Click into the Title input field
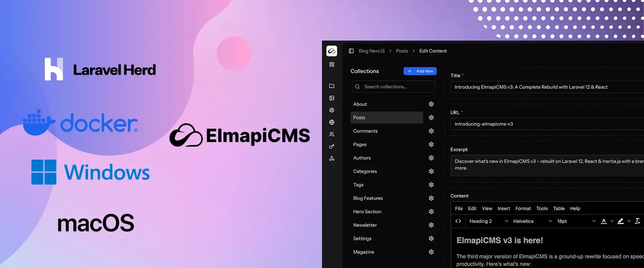Viewport: 644px width, 268px height. point(547,87)
